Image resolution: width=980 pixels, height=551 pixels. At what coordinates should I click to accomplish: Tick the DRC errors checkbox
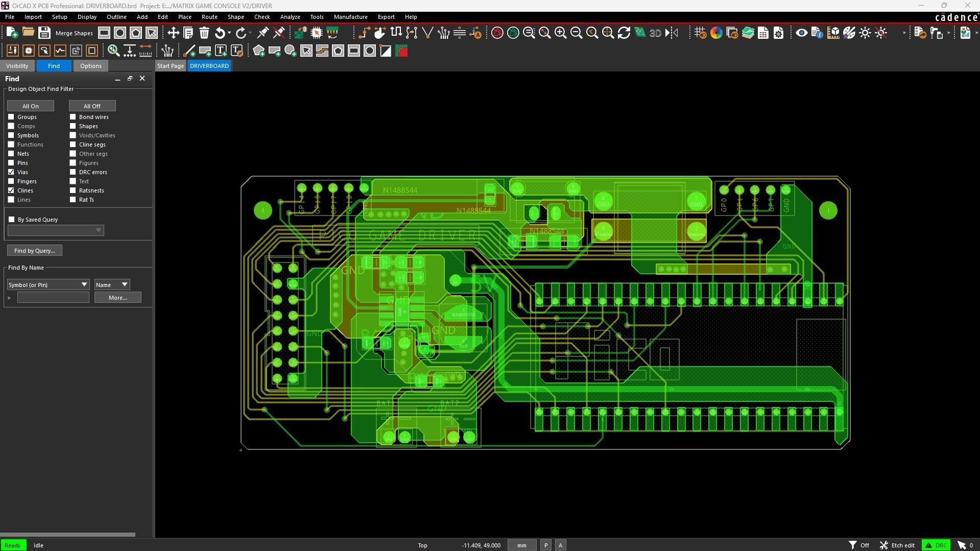pyautogui.click(x=73, y=172)
